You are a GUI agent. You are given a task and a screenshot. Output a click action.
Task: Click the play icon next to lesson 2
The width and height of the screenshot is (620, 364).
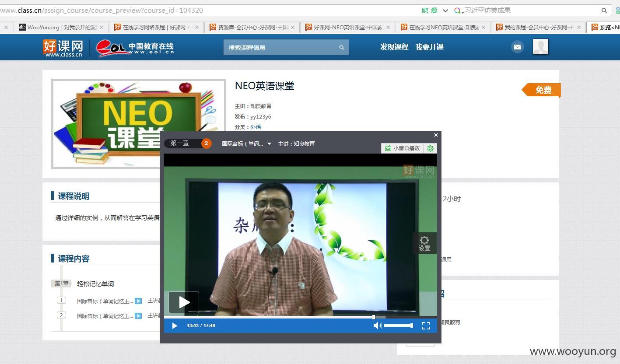pos(138,316)
